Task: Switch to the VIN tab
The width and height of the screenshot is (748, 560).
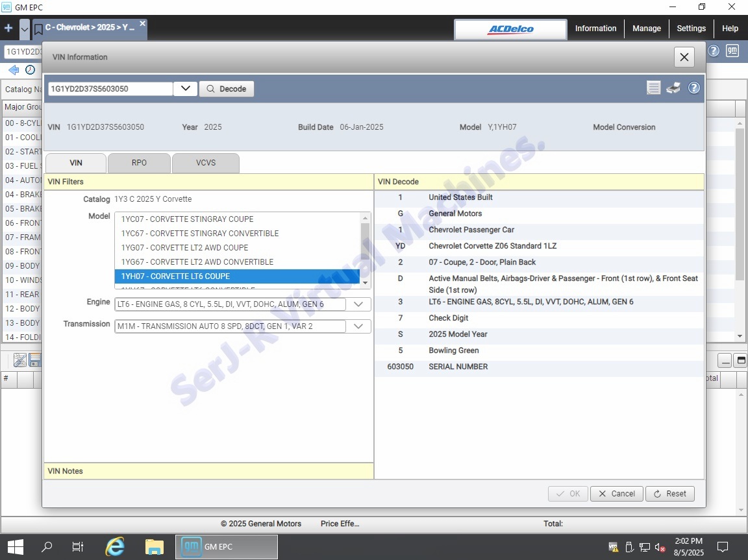Action: 76,163
